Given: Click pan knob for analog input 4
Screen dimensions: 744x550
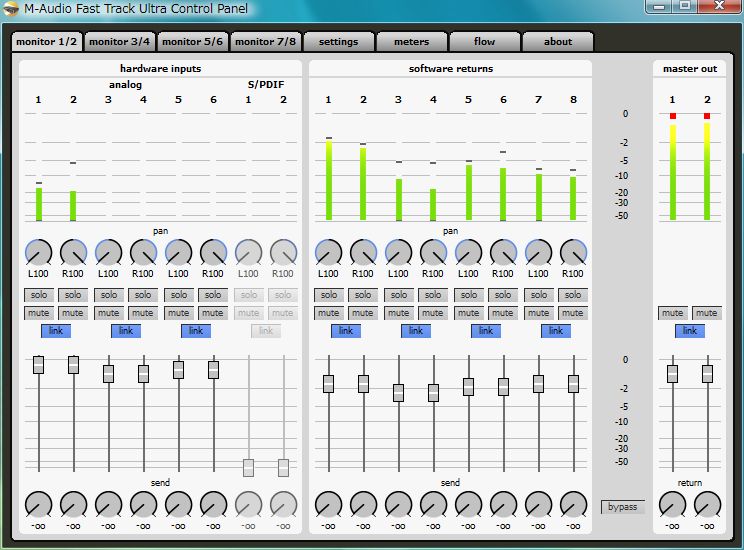Looking at the screenshot, I should point(144,252).
